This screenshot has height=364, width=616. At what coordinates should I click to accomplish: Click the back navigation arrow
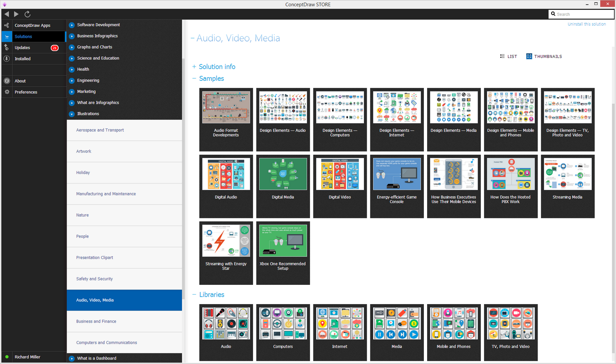[7, 14]
